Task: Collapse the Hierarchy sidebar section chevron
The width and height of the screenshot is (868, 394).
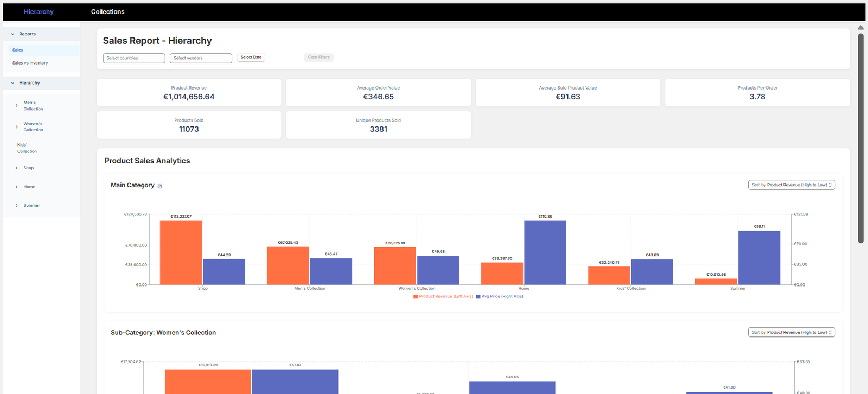Action: pos(12,83)
